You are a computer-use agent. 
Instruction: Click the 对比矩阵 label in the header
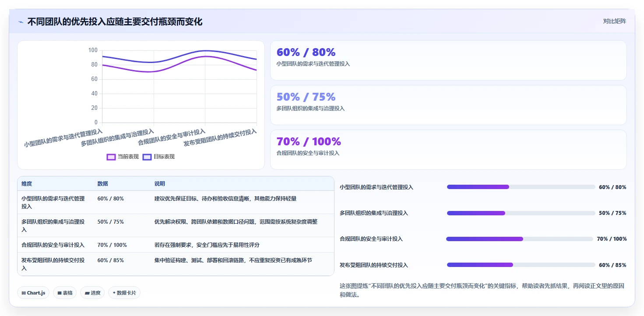coord(615,21)
